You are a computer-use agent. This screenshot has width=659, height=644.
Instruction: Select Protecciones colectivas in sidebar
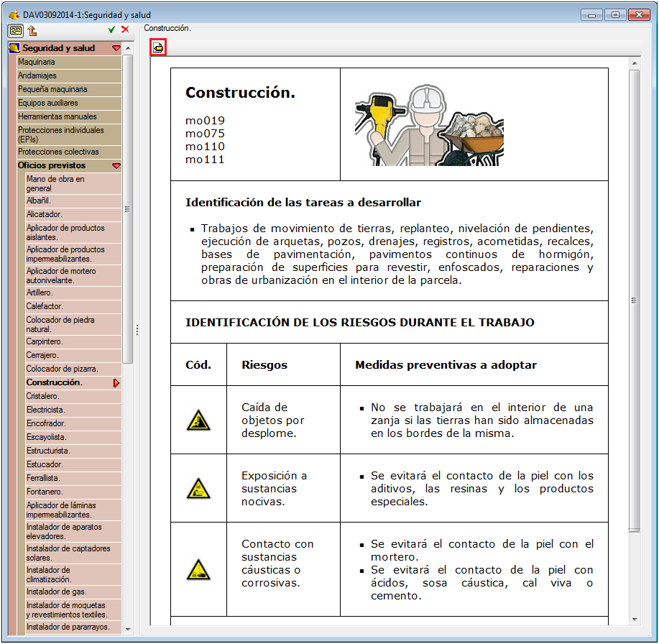click(x=69, y=152)
